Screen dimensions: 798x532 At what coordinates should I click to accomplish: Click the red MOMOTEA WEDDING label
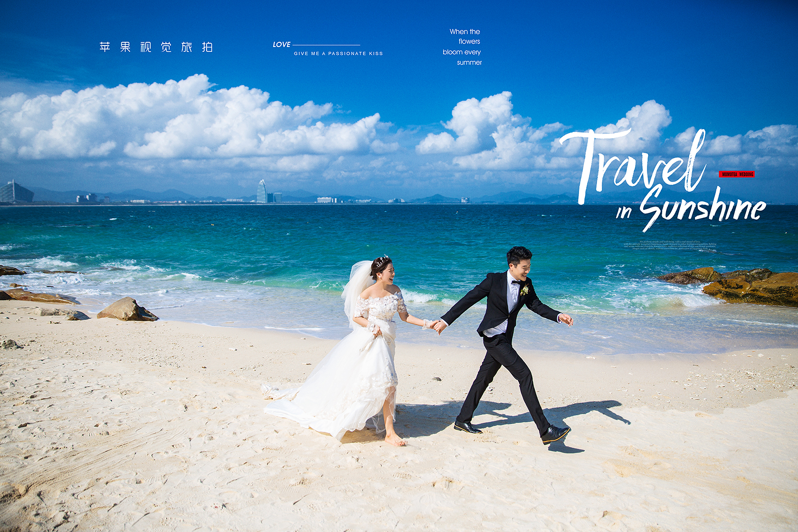737,174
